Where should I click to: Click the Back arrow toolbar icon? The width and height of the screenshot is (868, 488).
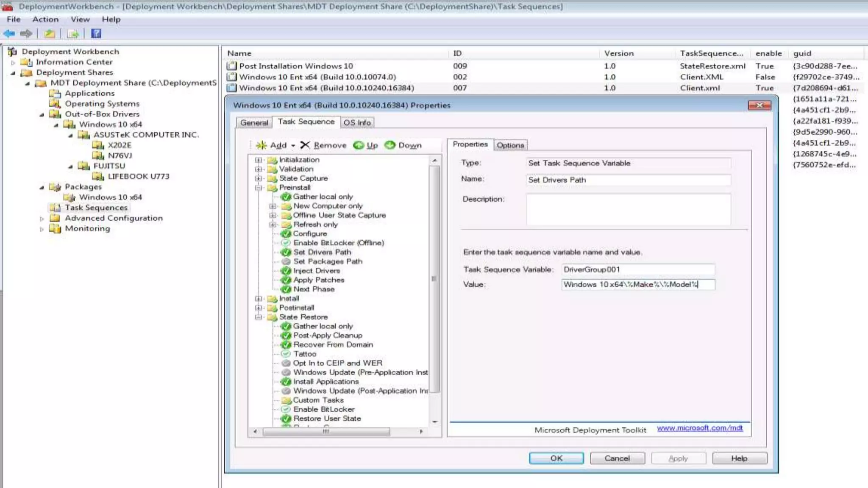(x=9, y=33)
